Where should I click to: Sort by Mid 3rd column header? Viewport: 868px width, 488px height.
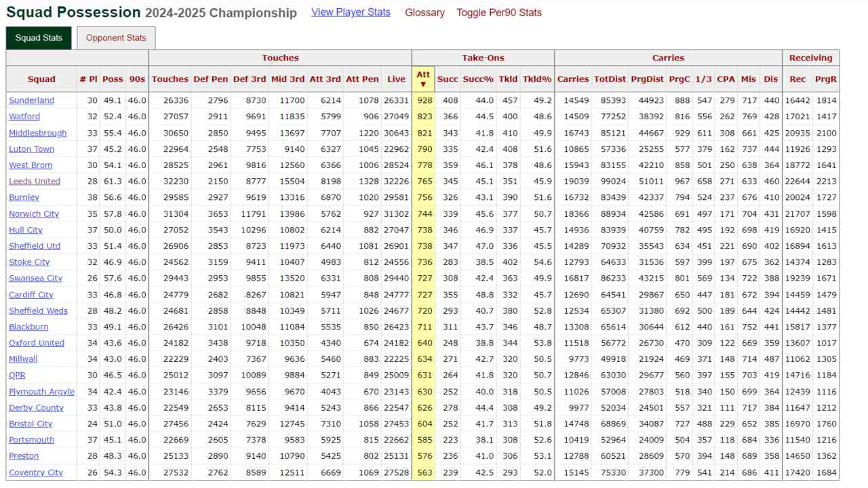(x=288, y=79)
